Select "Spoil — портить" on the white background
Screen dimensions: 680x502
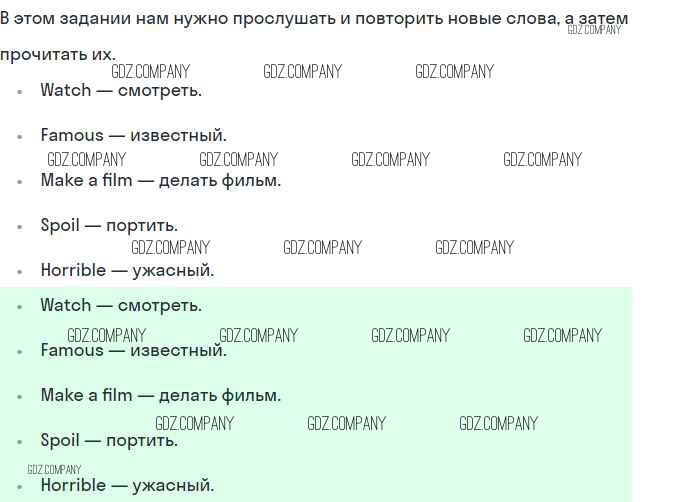pyautogui.click(x=109, y=225)
